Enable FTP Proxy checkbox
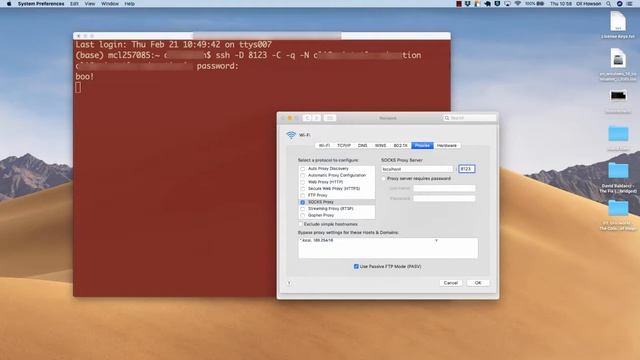Viewport: 640px width, 360px height. 302,196
